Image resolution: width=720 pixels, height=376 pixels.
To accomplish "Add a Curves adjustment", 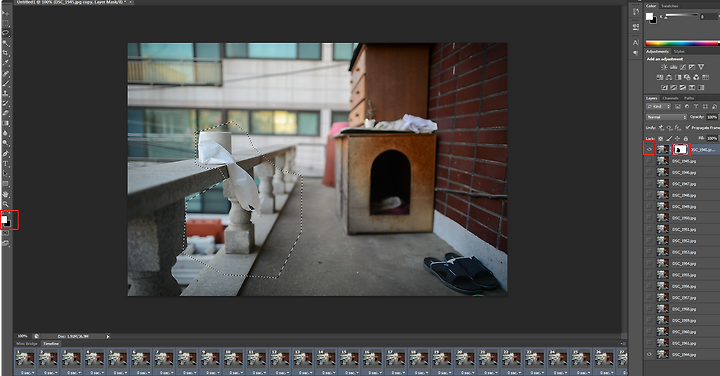I will 683,67.
